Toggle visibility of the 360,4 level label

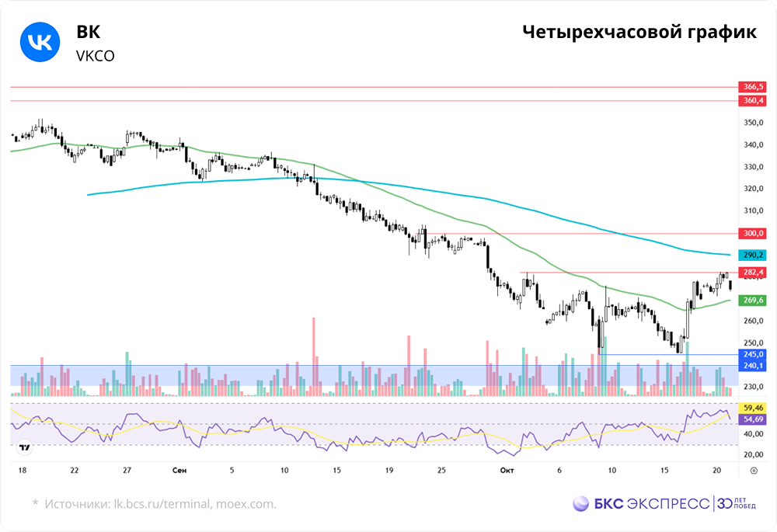[752, 100]
